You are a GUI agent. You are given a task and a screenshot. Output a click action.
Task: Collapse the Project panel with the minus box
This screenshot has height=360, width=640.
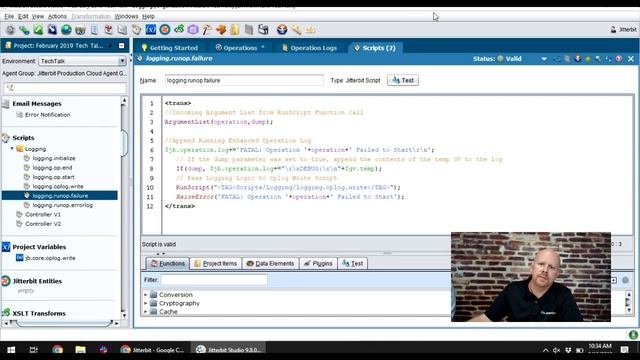[121, 46]
